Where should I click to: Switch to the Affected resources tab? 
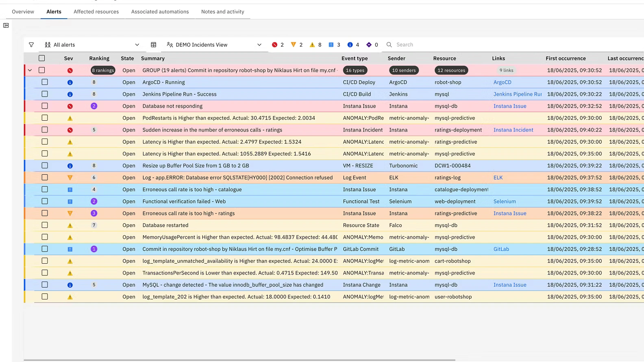96,12
